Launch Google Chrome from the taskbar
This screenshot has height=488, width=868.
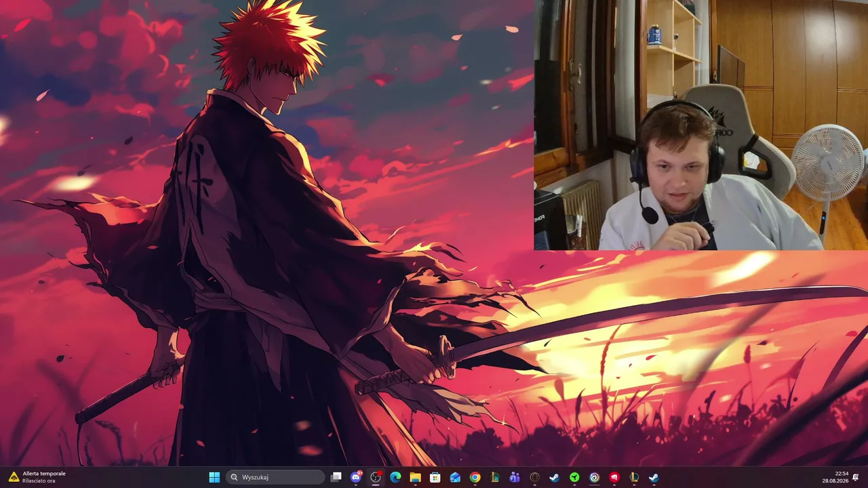pyautogui.click(x=475, y=477)
